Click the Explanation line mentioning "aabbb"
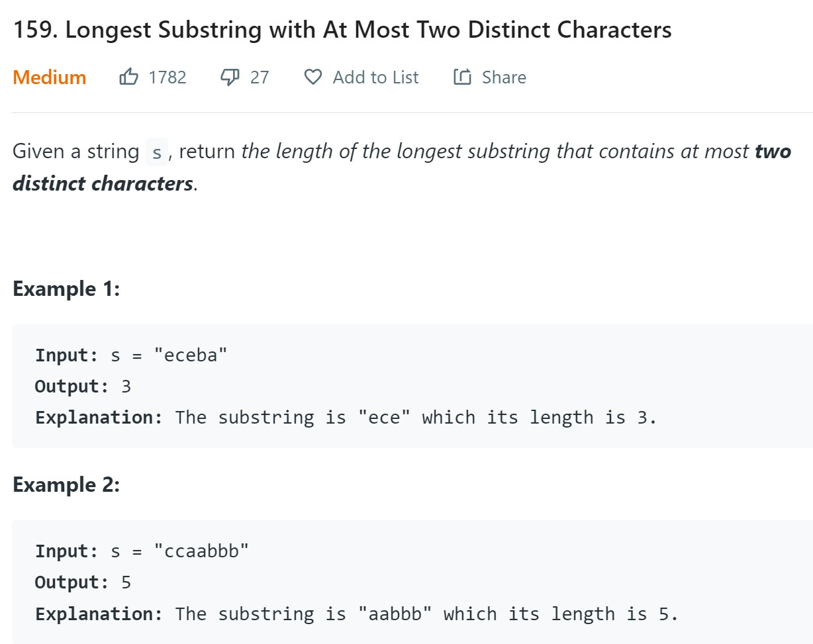The image size is (813, 644). point(356,614)
